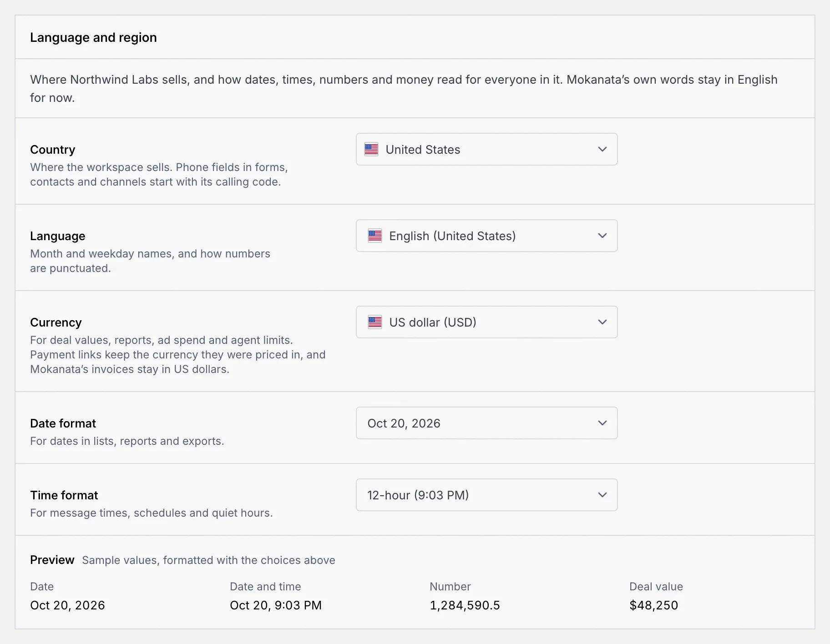
Task: Click the Currency dropdown chevron arrow
Action: click(x=602, y=322)
